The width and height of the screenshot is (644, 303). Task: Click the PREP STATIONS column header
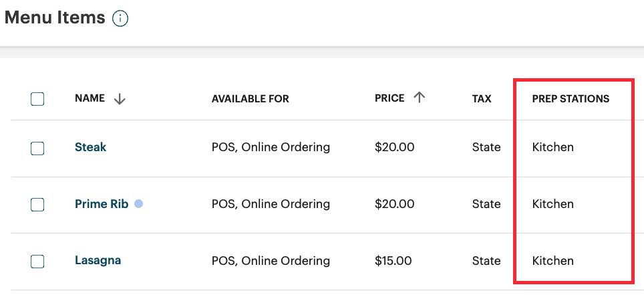pos(571,99)
